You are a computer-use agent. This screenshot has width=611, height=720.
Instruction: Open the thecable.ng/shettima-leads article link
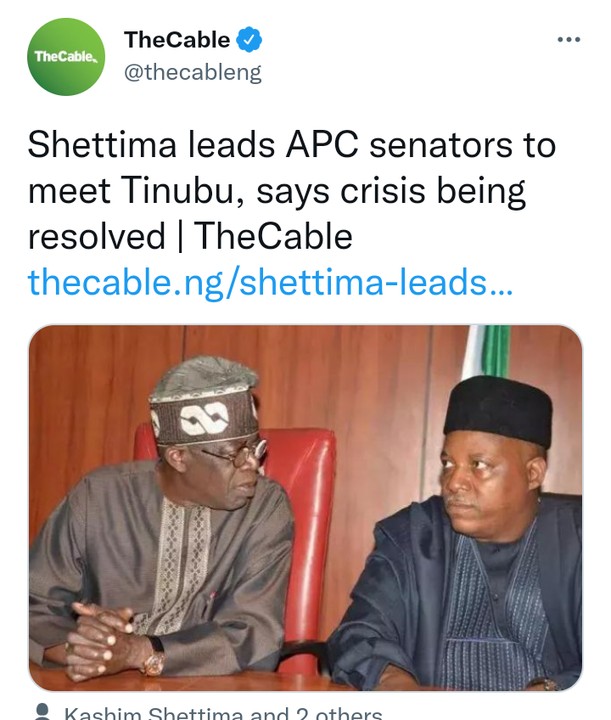(x=270, y=282)
